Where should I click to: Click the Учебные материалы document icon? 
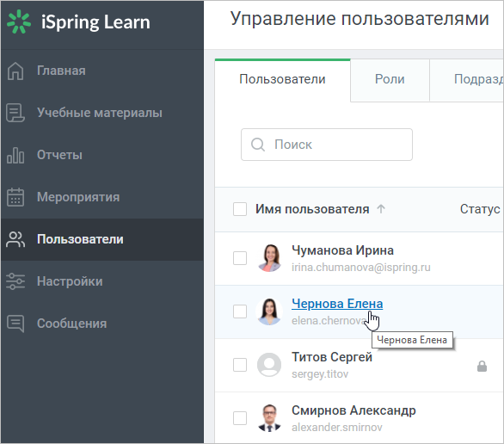pyautogui.click(x=15, y=113)
